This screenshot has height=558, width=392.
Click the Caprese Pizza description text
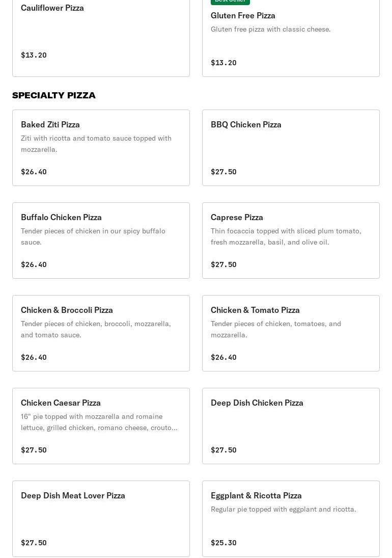point(286,236)
